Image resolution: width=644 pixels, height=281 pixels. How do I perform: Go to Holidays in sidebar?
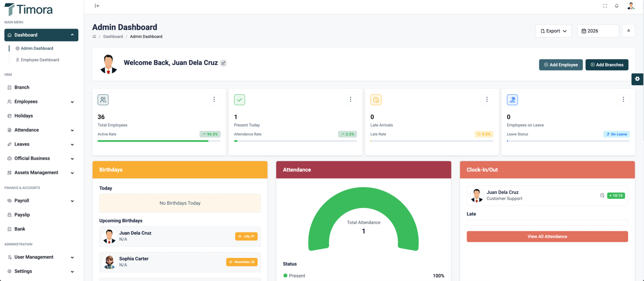pos(23,116)
